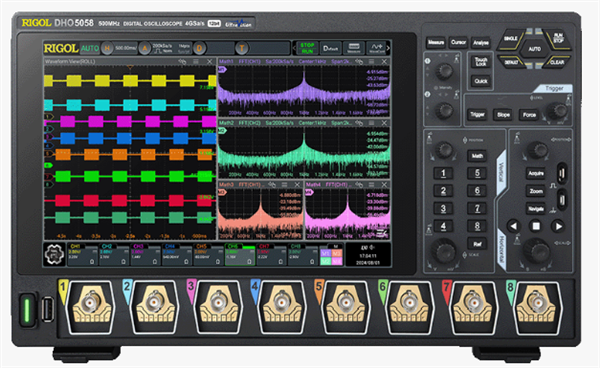Viewport: 600px width, 368px height.
Task: Tap the Math key in Vertical section
Action: (477, 156)
